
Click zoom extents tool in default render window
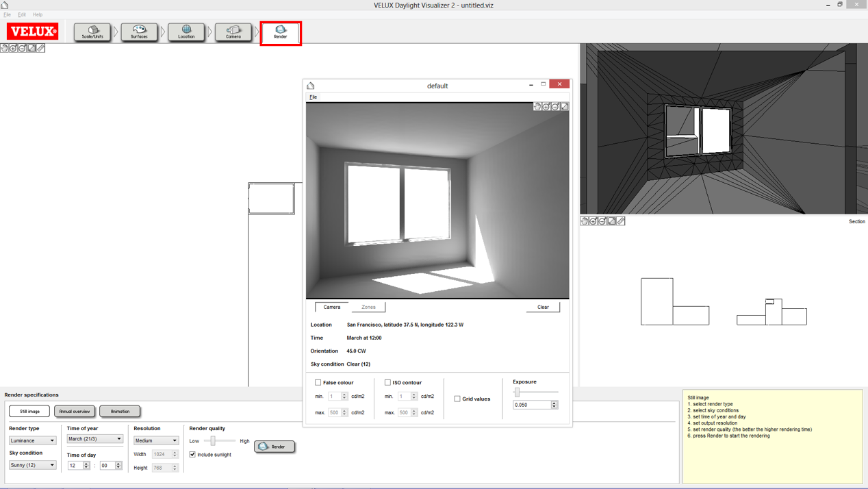(564, 107)
